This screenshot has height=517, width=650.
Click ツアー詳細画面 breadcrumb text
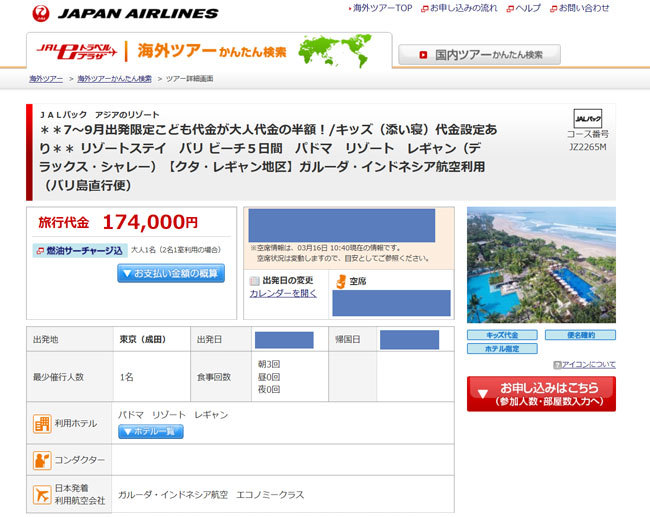pyautogui.click(x=189, y=79)
